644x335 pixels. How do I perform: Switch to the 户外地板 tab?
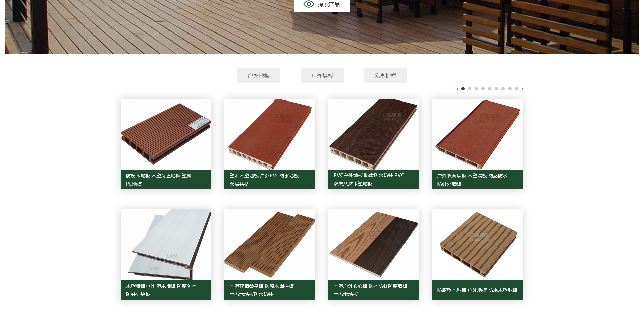tap(259, 76)
